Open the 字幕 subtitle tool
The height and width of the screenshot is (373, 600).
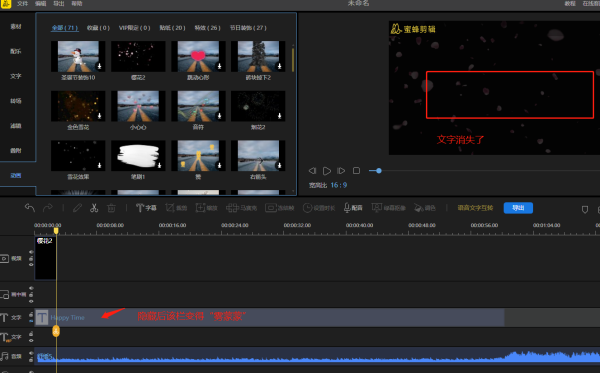(146, 208)
